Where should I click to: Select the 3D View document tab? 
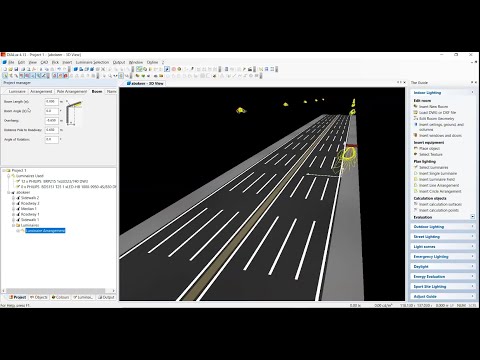[145, 83]
